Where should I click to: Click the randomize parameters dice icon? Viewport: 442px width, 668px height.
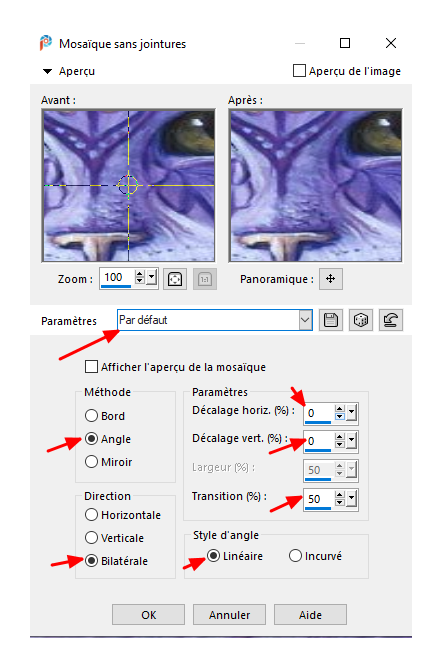pyautogui.click(x=361, y=320)
